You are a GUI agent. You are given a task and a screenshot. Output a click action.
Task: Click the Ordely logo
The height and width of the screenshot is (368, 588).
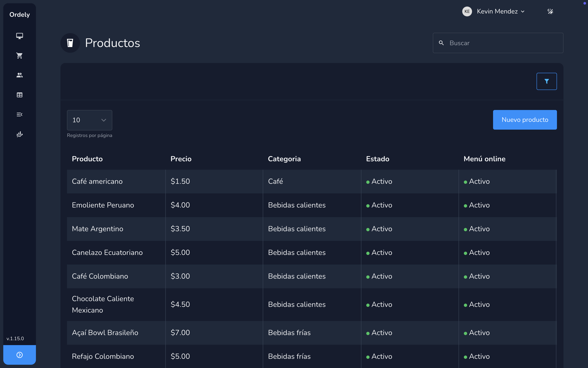tap(20, 15)
